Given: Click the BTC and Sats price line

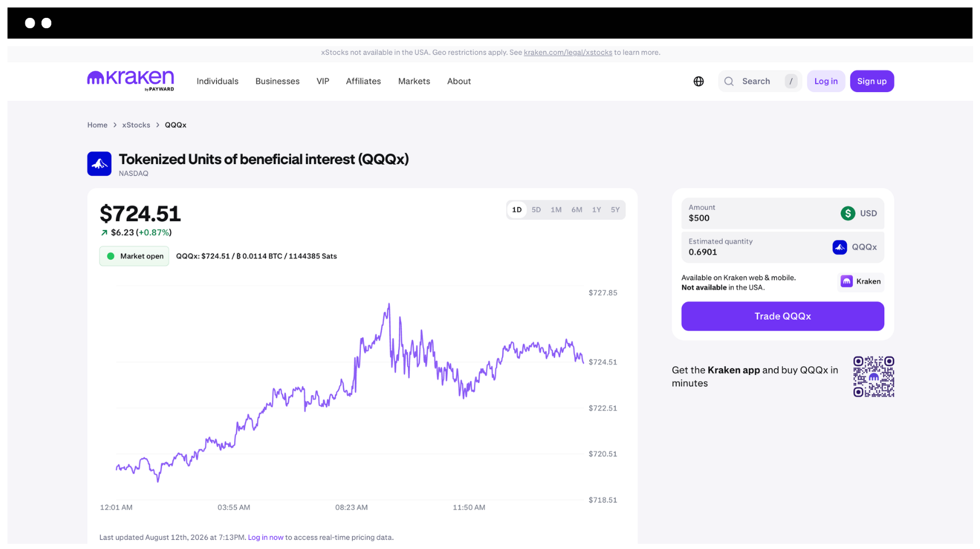Looking at the screenshot, I should click(x=257, y=256).
